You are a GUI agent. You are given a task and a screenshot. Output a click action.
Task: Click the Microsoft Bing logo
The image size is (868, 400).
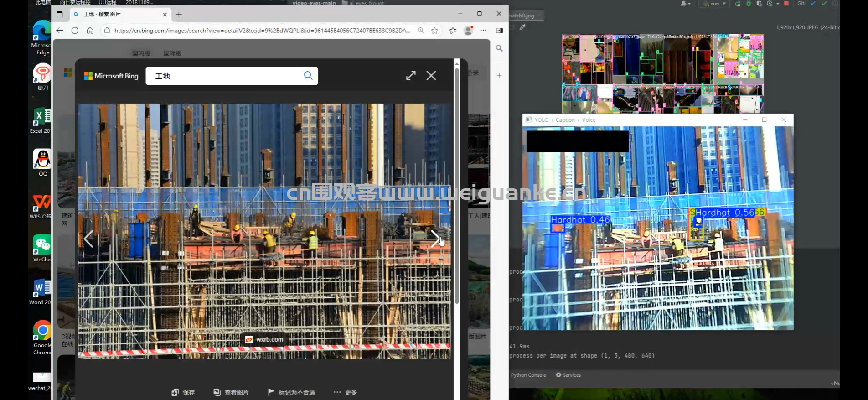click(111, 76)
